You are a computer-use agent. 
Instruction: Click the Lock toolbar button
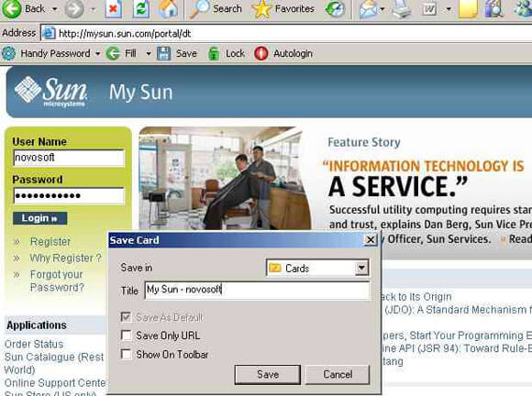point(226,53)
